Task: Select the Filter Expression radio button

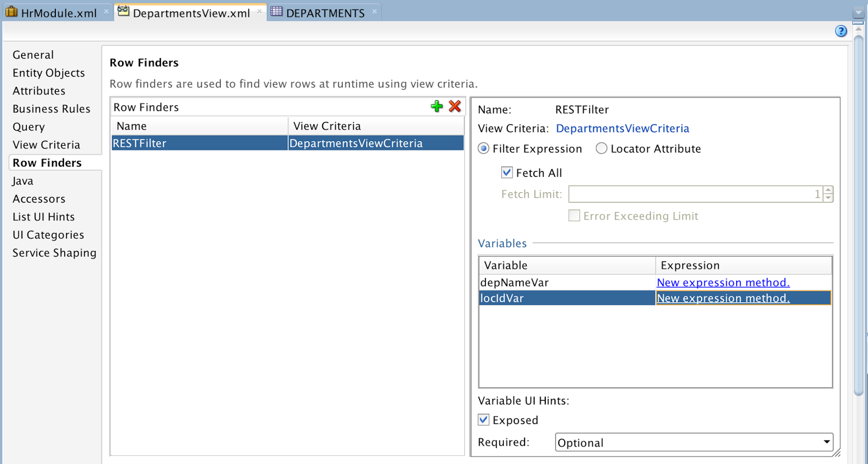Action: point(483,148)
